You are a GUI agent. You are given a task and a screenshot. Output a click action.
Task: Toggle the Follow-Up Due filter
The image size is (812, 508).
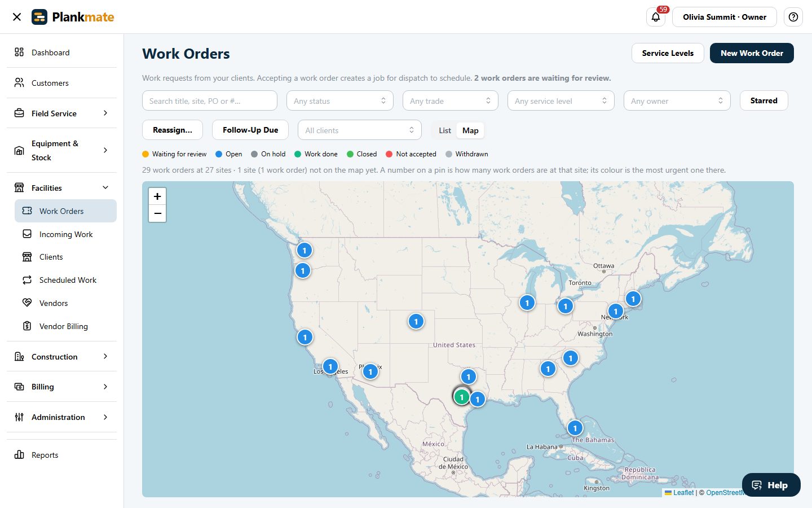pos(250,130)
